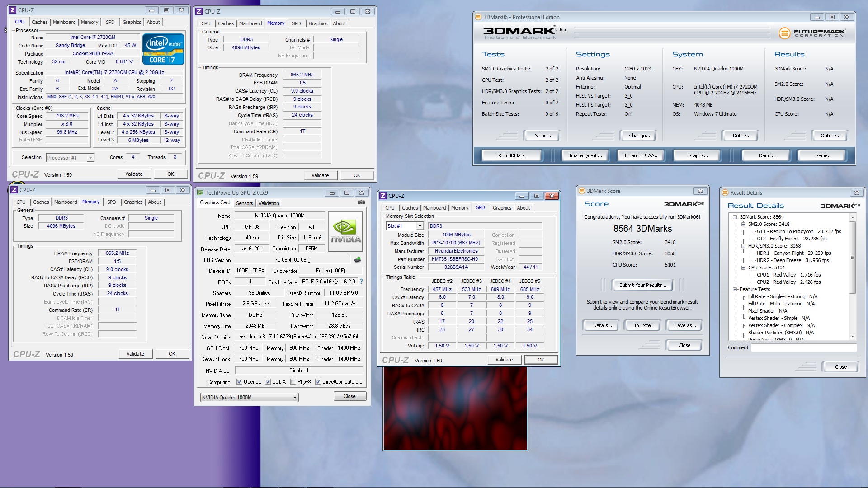The image size is (868, 488).
Task: Click the Futuremark logo in 3DMark06
Action: [812, 33]
